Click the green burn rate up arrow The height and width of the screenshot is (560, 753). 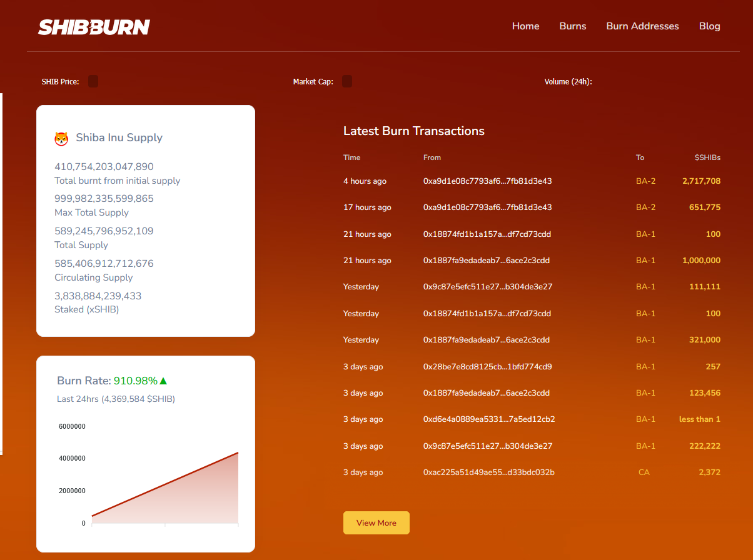click(164, 381)
